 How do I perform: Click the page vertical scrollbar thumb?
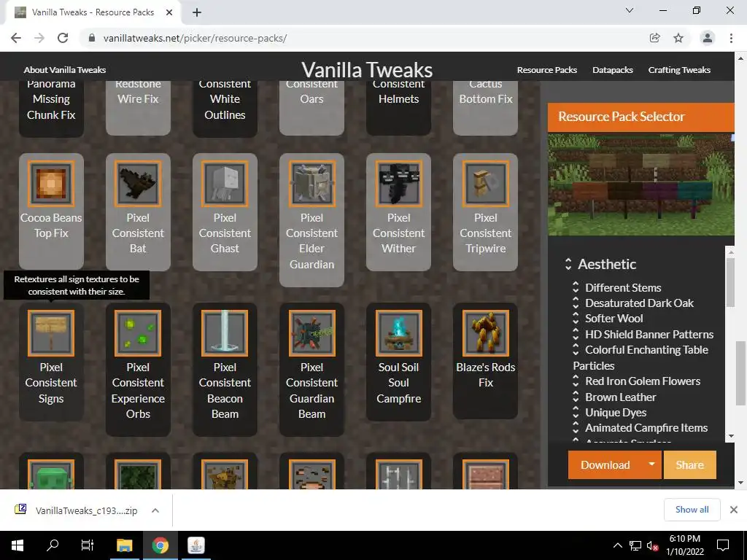tap(741, 374)
